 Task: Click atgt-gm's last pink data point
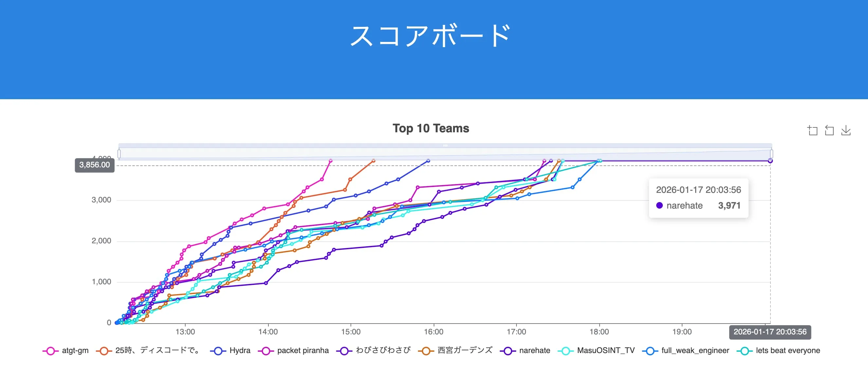(331, 161)
